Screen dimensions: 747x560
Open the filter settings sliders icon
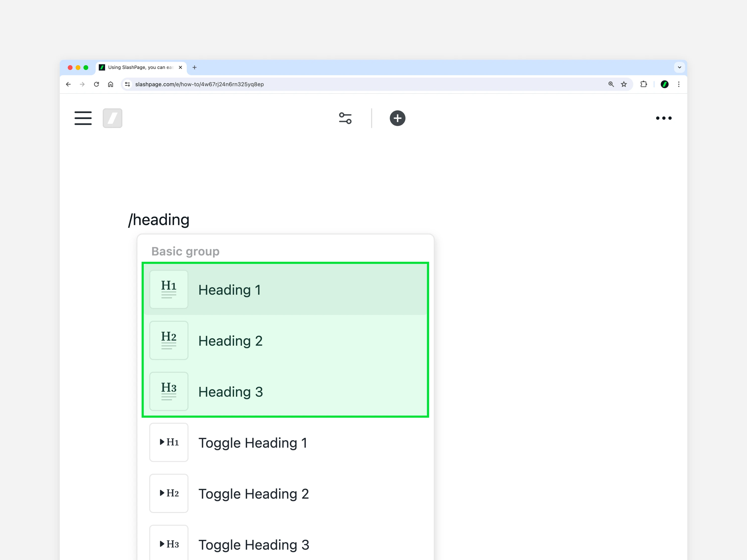point(345,118)
